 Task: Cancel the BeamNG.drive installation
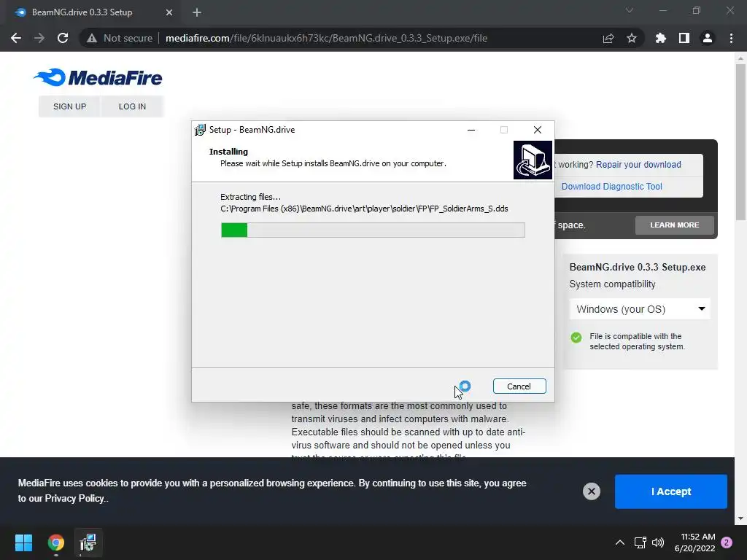point(519,386)
